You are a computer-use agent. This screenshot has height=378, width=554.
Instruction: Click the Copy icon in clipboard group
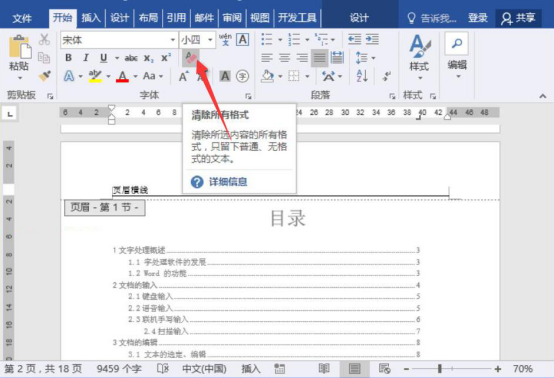pyautogui.click(x=44, y=57)
